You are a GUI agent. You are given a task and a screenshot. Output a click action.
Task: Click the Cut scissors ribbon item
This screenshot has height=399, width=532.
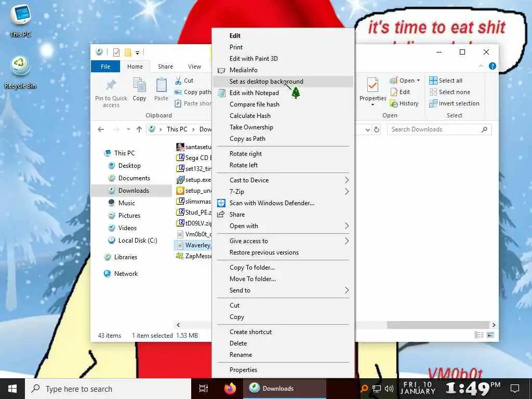click(184, 81)
